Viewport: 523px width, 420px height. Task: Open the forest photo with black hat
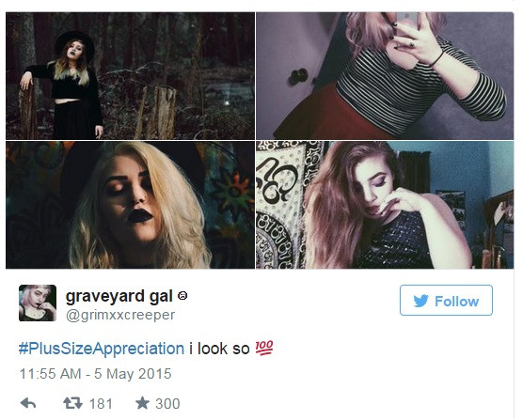(130, 76)
